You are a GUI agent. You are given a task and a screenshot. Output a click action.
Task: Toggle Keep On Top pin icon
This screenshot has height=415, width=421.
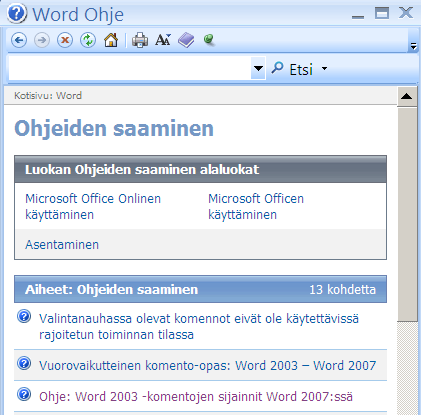point(209,40)
